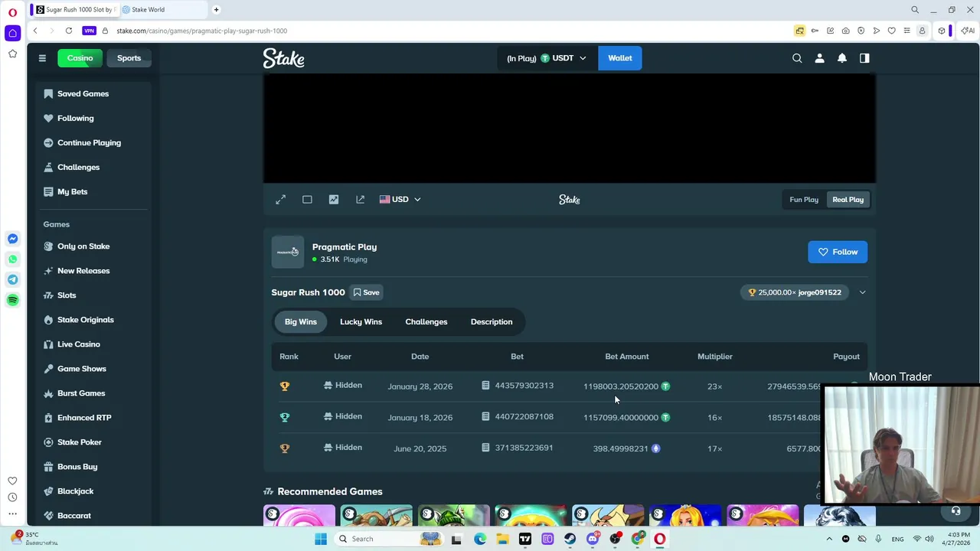This screenshot has width=980, height=551.
Task: Switch to Real Play mode
Action: (848, 200)
